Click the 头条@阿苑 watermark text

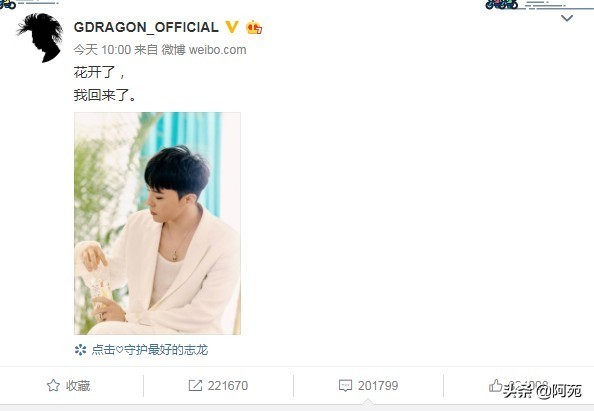click(x=542, y=391)
